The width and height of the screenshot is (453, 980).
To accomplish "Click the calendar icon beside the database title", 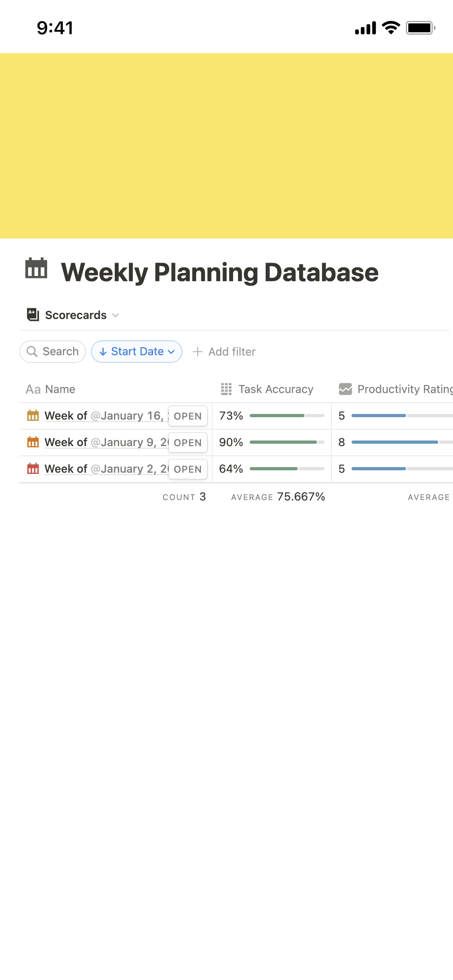I will pyautogui.click(x=36, y=268).
